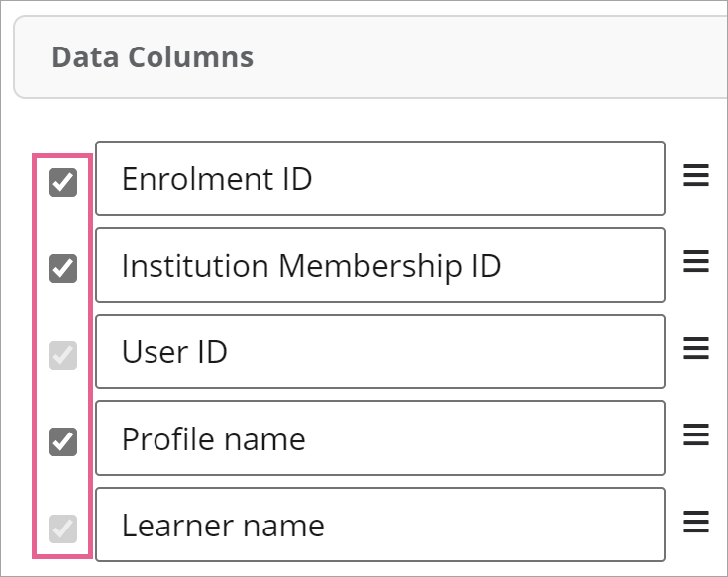Screen dimensions: 728x577
Task: Disable the Profile name column checkbox
Action: point(62,442)
